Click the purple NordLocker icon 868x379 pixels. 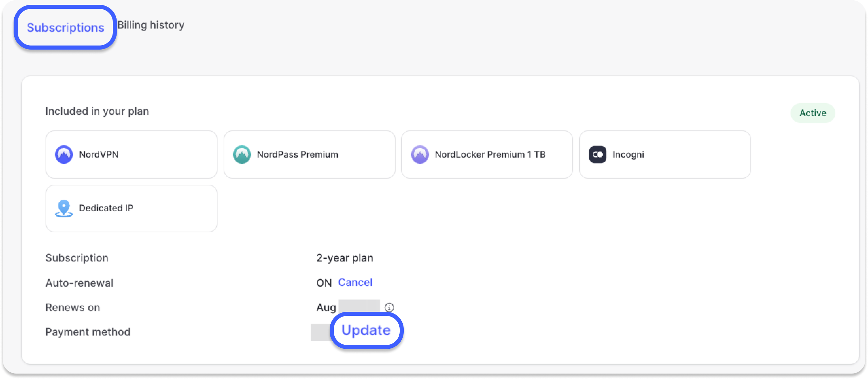pos(420,155)
